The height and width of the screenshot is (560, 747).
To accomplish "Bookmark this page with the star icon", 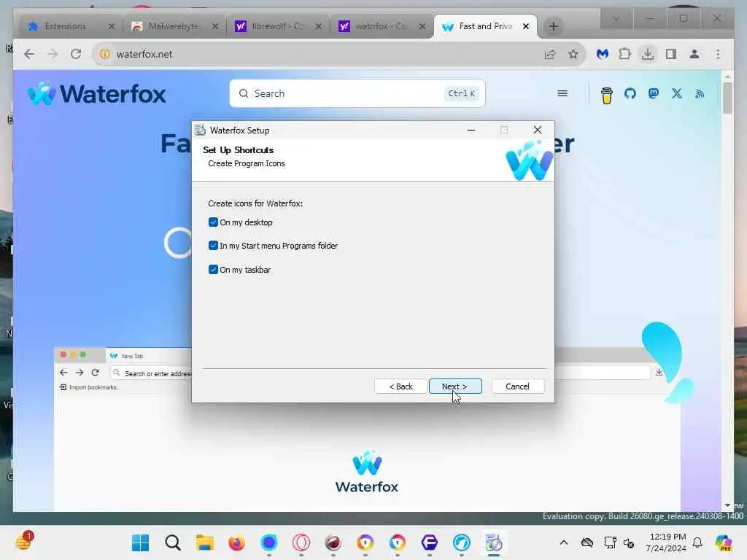I will coord(573,54).
